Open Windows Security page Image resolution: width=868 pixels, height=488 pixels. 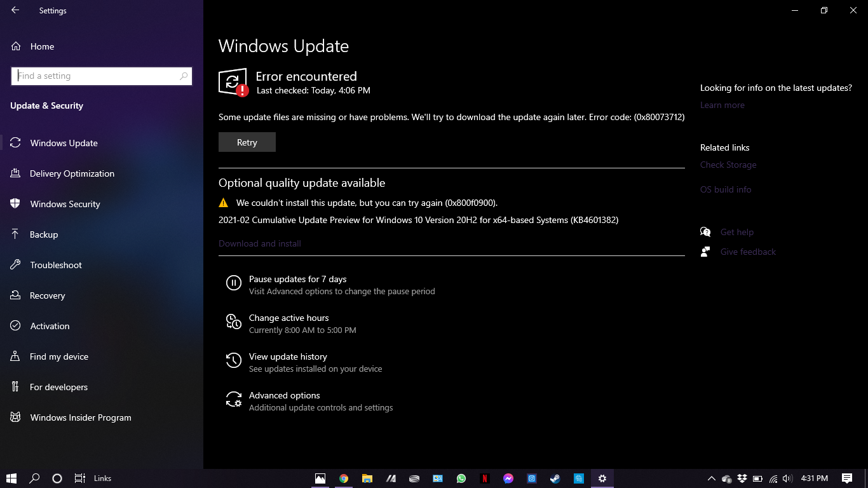(102, 204)
